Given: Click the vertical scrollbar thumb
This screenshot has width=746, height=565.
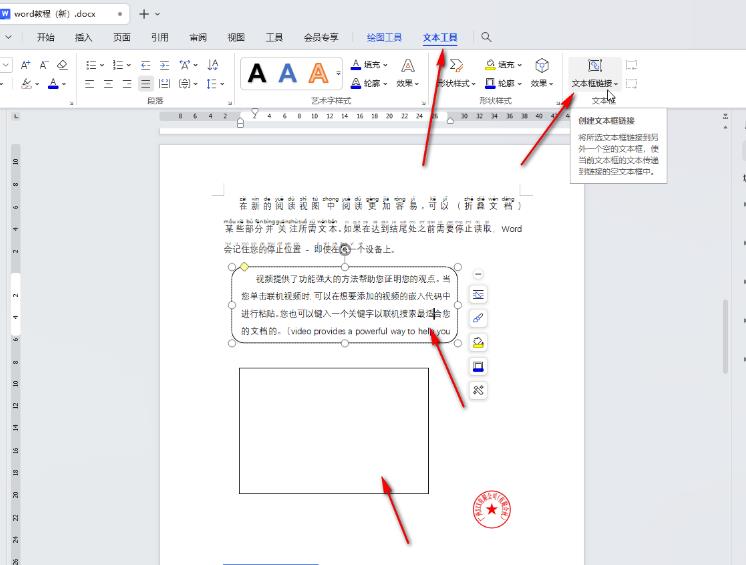Looking at the screenshot, I should click(x=725, y=336).
